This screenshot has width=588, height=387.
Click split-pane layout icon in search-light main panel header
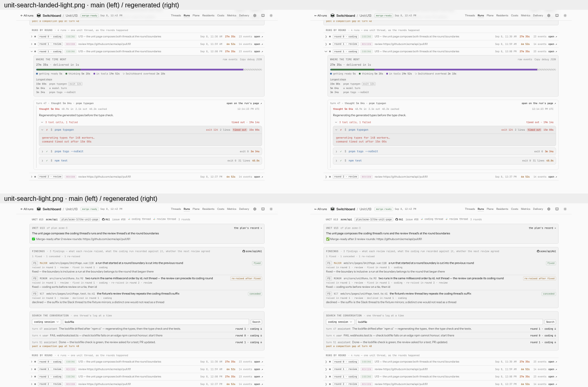(x=263, y=209)
